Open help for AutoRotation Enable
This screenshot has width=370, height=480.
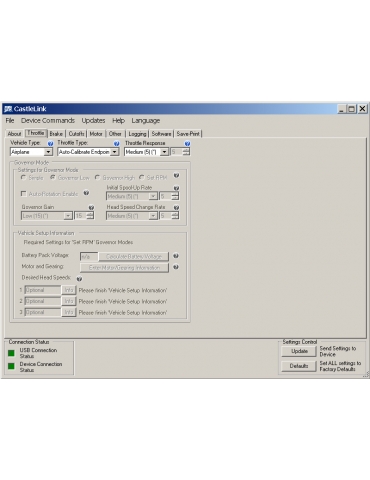[86, 193]
